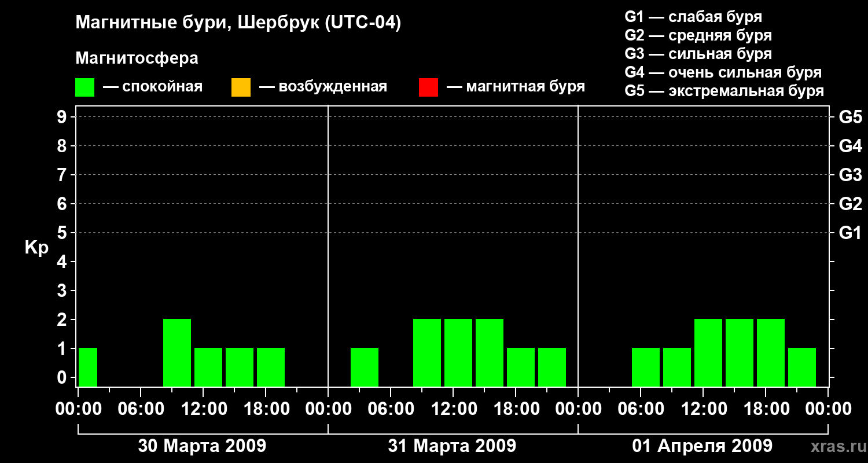Select the 'G5 — экстремальная буря' legend line
Screen dimensions: 868x463
point(724,91)
